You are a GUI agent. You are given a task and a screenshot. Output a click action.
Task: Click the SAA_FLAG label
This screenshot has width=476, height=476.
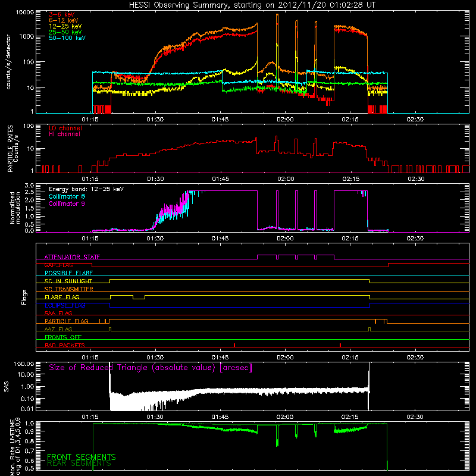tap(58, 313)
